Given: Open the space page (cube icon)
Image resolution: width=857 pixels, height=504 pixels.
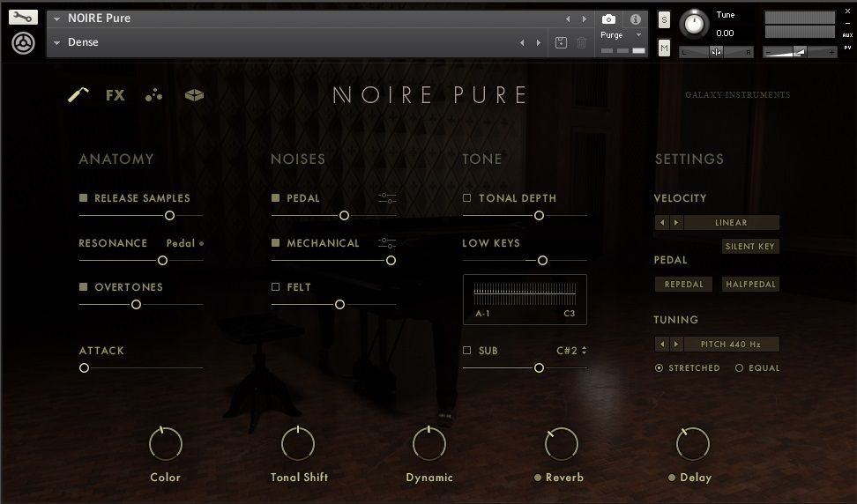Looking at the screenshot, I should coord(194,95).
